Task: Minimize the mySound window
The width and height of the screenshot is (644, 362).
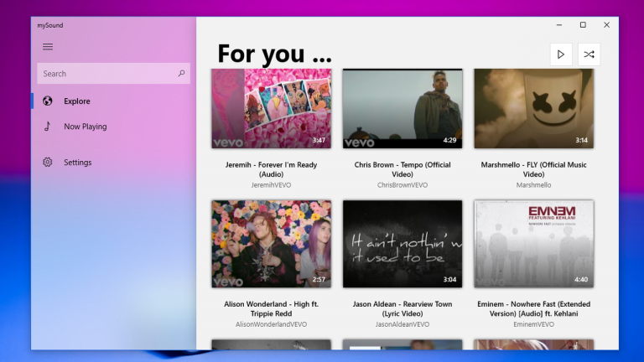Action: point(559,25)
